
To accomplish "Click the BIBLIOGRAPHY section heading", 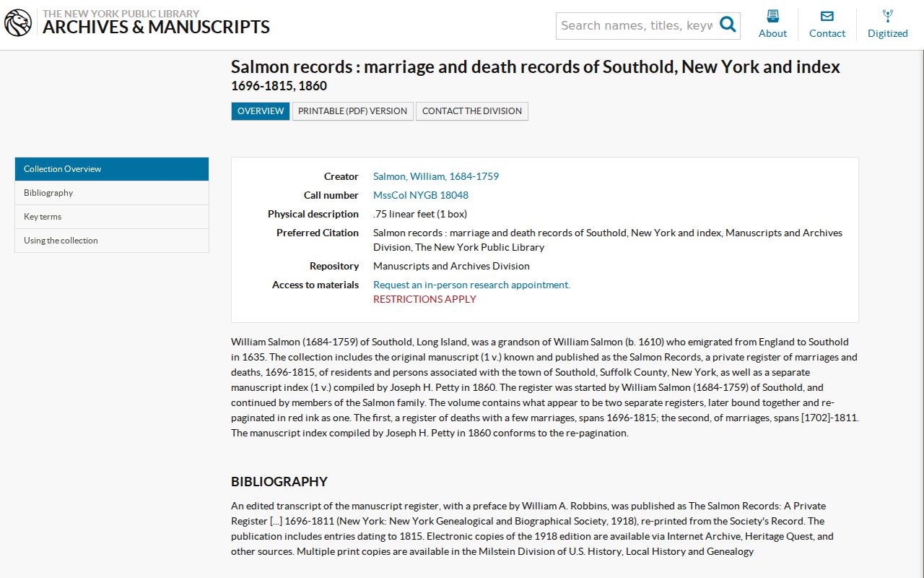I will [279, 482].
